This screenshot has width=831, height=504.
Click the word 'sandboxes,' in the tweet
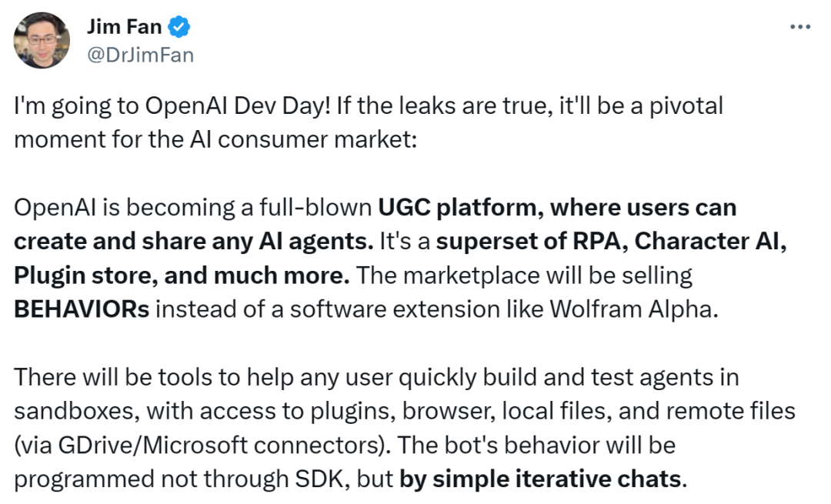[77, 411]
